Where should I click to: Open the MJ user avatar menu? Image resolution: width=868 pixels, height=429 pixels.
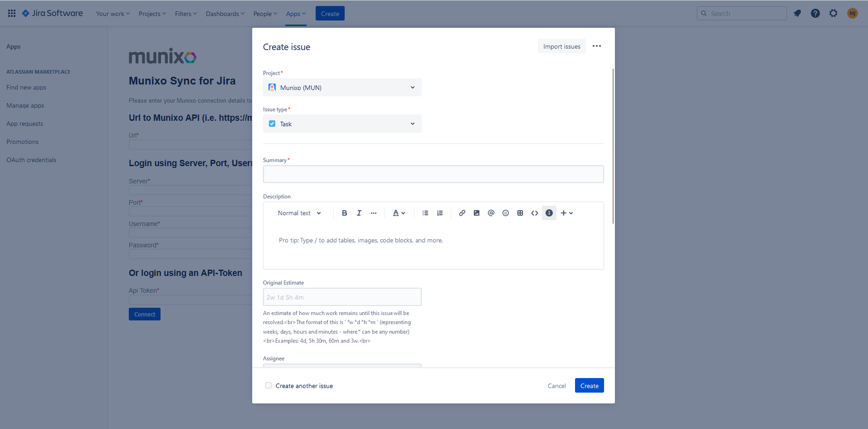852,13
